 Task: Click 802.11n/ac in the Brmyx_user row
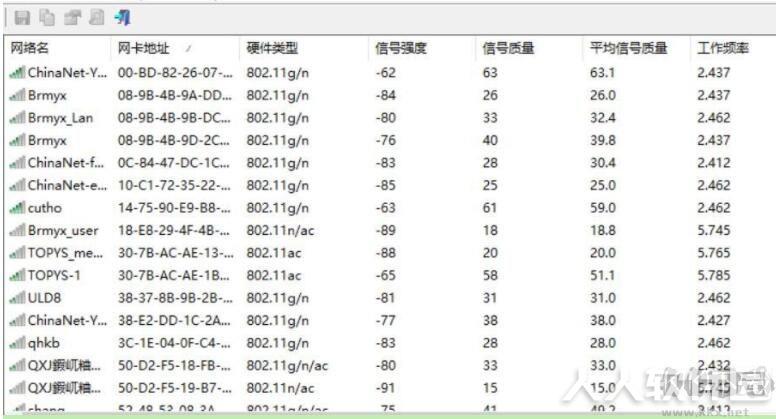280,231
